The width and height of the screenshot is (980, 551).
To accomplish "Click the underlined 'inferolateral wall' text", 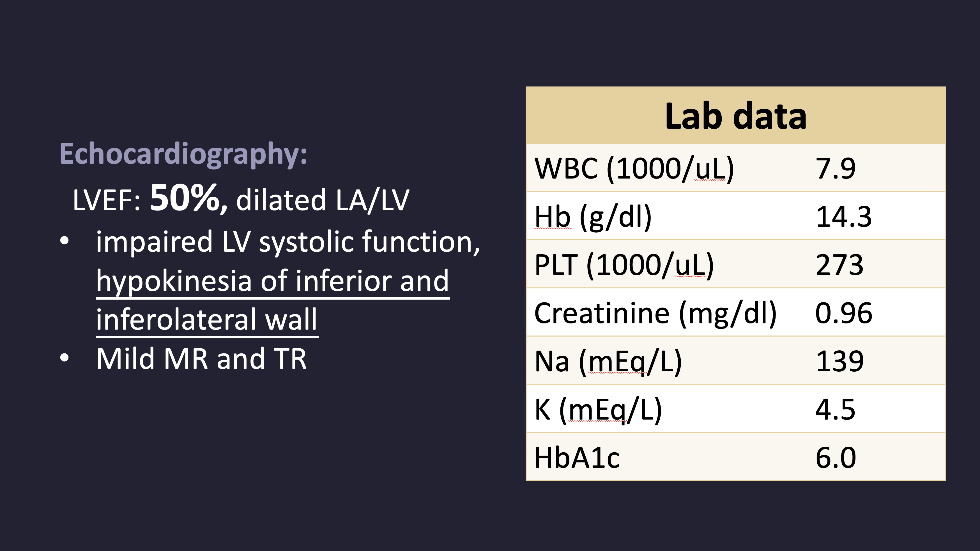I will tap(207, 320).
